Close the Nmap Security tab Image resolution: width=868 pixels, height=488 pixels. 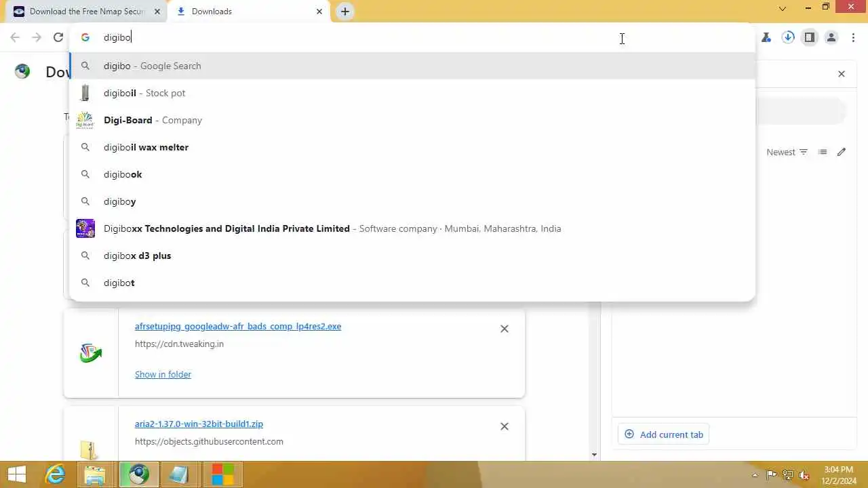(157, 12)
